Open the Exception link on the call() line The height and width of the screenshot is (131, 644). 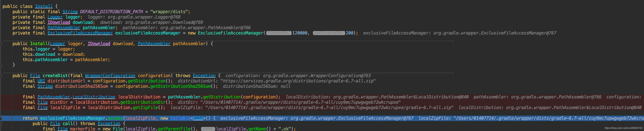click(x=109, y=123)
